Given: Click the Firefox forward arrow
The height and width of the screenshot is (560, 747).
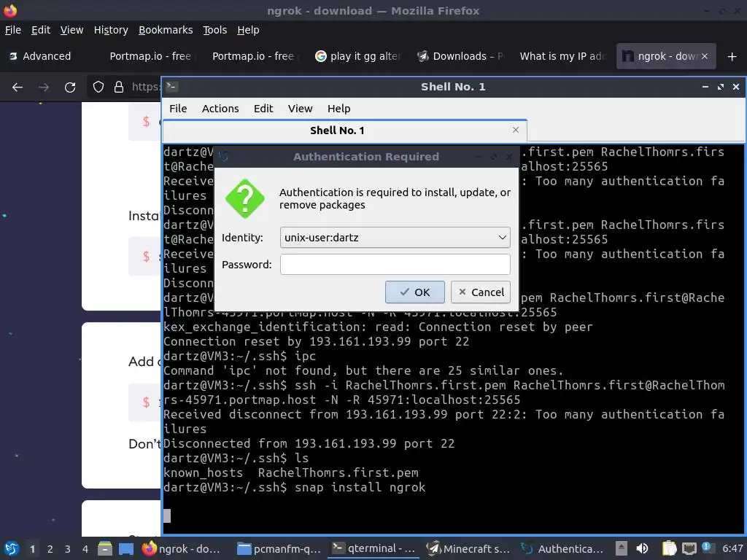Looking at the screenshot, I should tap(44, 87).
